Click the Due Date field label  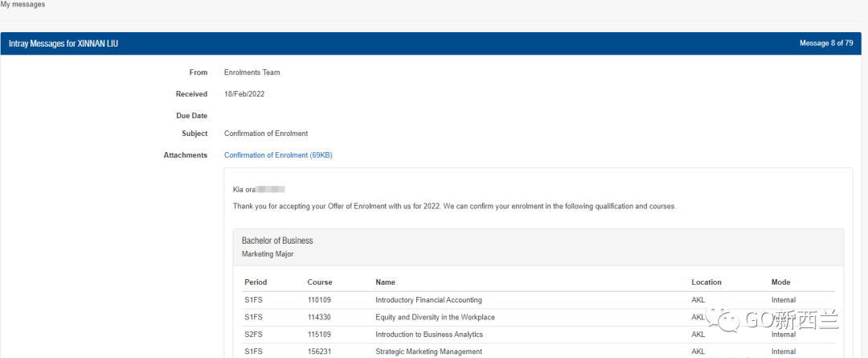(191, 116)
